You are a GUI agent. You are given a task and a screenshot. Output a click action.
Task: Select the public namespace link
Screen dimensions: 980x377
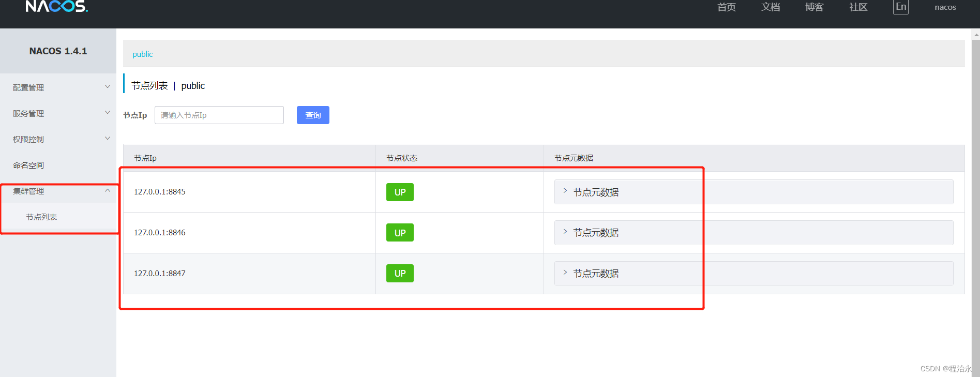pos(143,54)
